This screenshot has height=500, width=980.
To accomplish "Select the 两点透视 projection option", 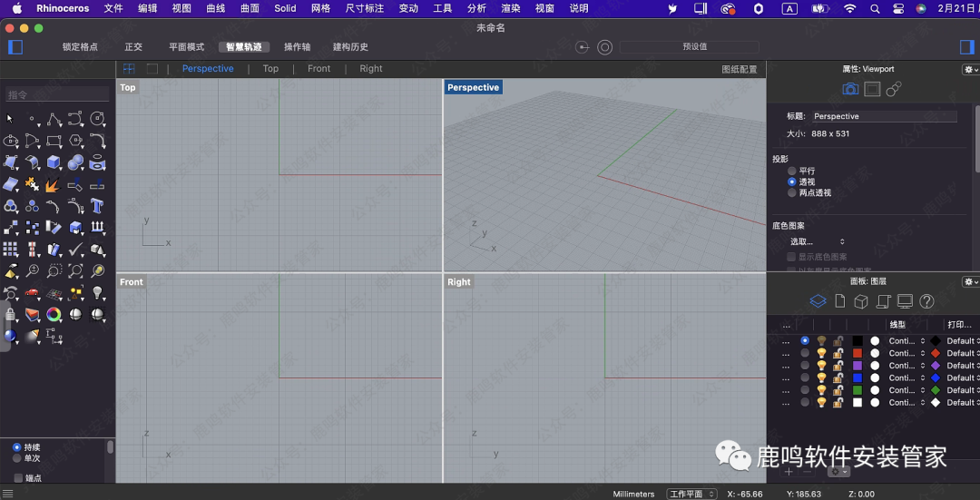I will point(792,192).
